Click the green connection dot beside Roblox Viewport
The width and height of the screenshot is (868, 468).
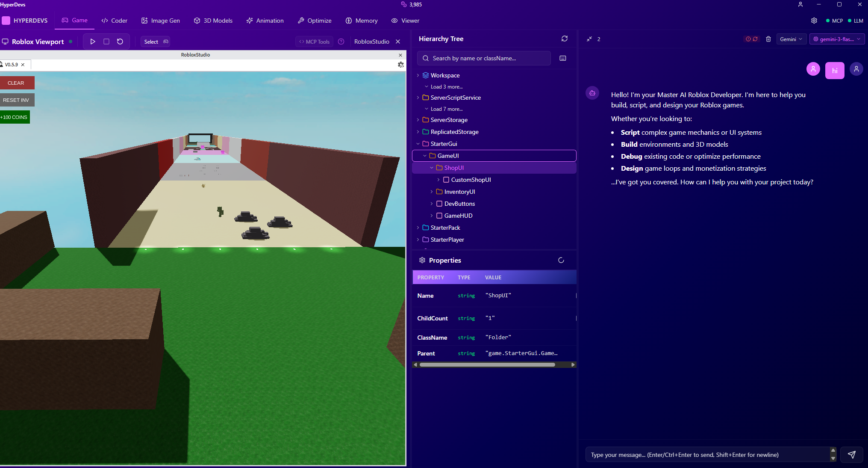pos(71,41)
